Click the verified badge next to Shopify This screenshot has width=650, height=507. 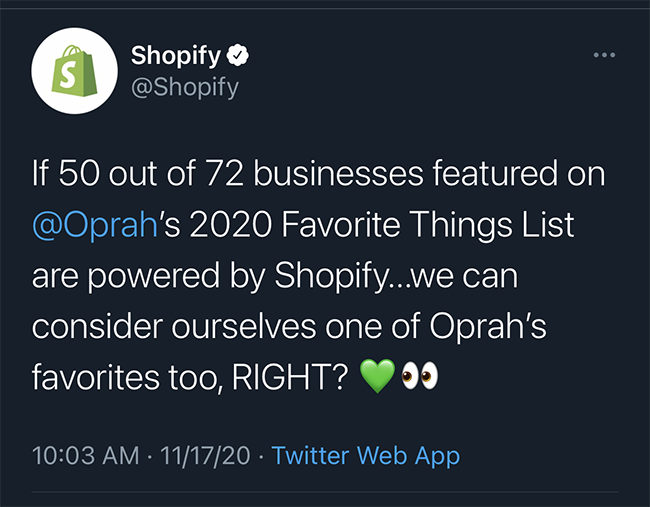tap(238, 55)
